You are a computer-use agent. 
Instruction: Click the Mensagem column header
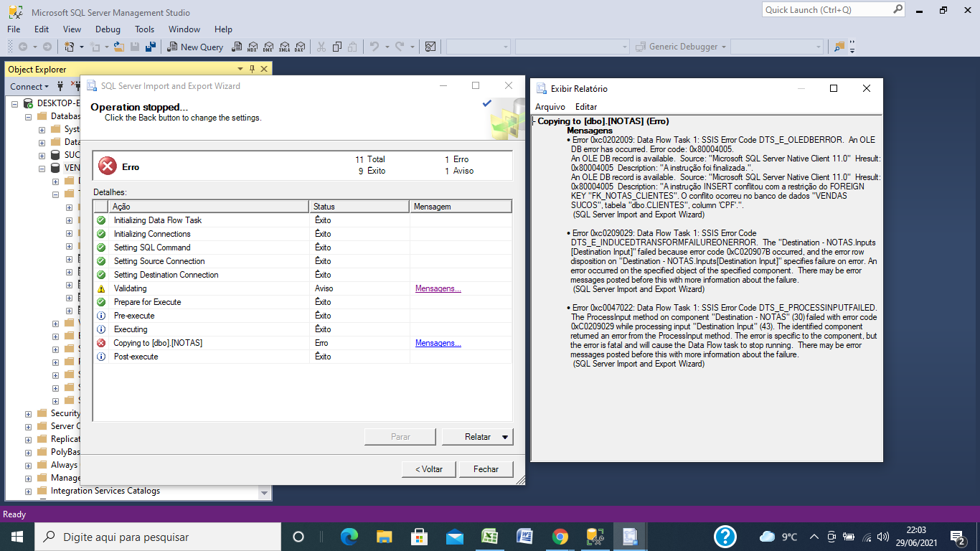point(461,207)
